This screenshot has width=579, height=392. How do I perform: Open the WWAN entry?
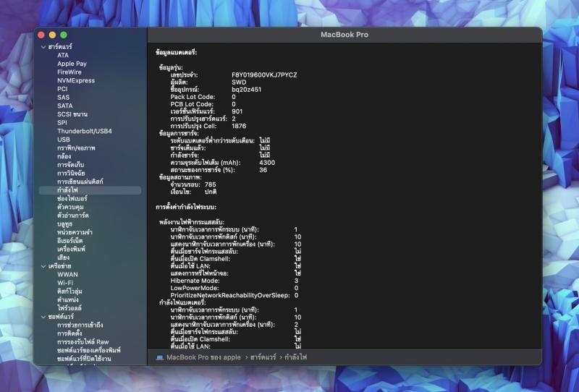coord(67,274)
